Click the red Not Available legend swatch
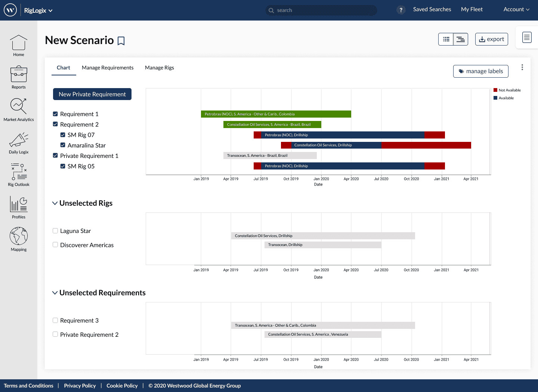The image size is (538, 392). 495,90
